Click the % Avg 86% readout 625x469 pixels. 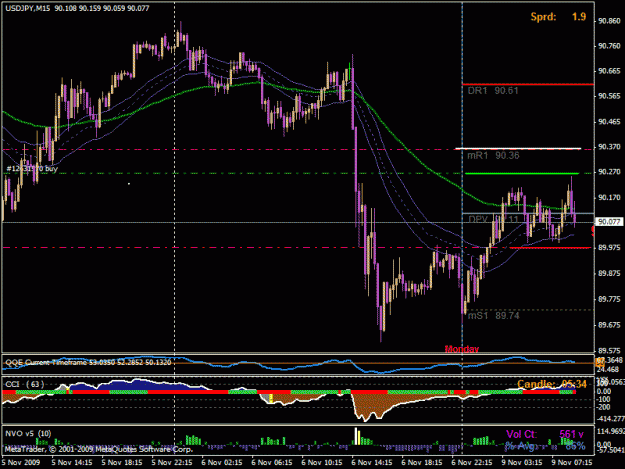[545, 446]
